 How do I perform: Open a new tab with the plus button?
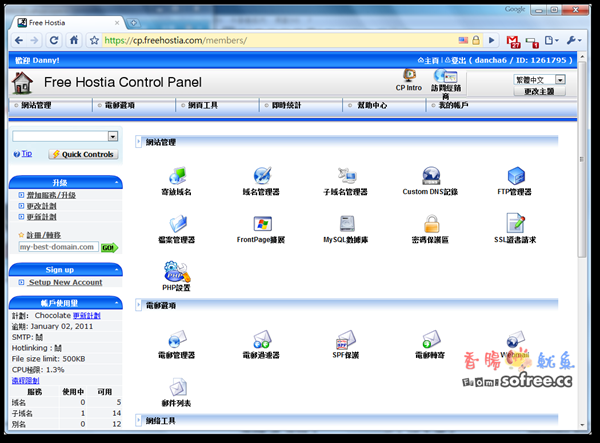pos(134,23)
